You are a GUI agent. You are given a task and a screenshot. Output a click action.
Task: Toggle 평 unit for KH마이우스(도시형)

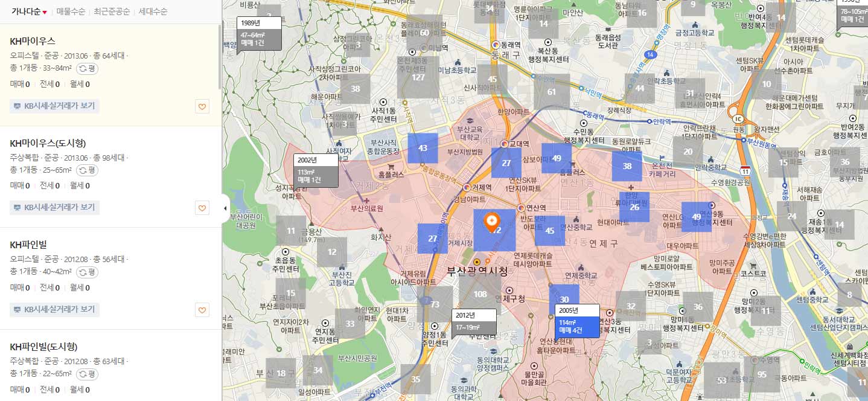tap(88, 170)
